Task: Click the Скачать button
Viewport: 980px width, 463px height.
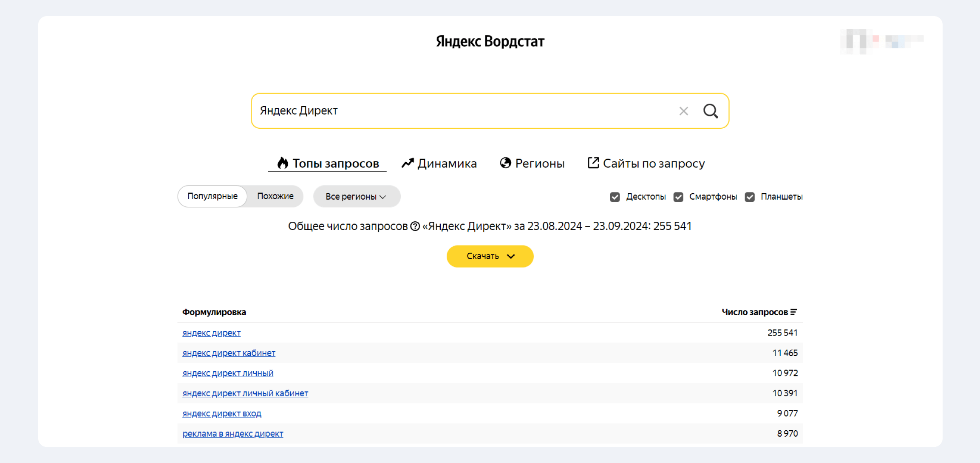Action: [x=483, y=256]
